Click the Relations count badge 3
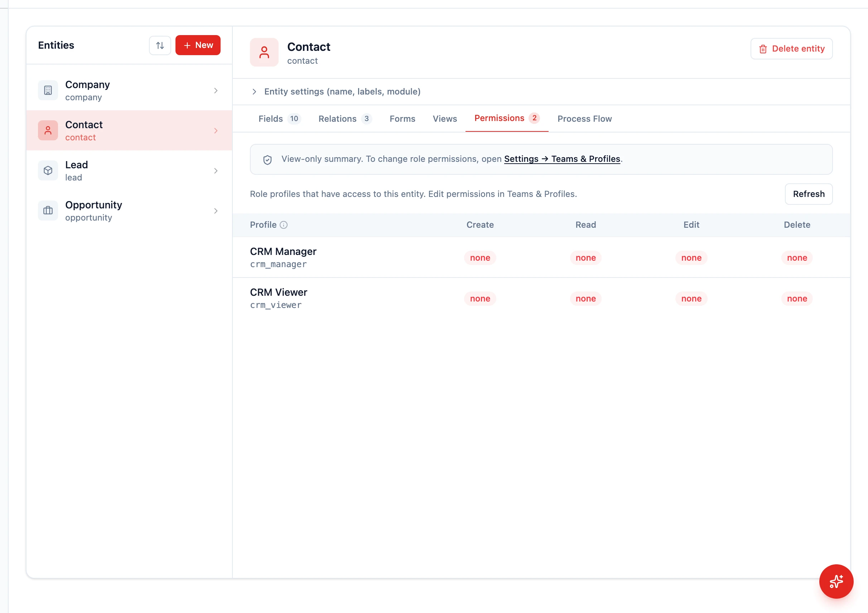The image size is (868, 613). (x=366, y=119)
